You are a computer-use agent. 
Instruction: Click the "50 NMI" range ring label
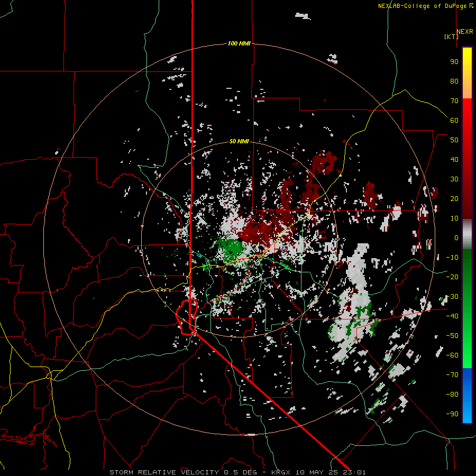click(x=239, y=141)
